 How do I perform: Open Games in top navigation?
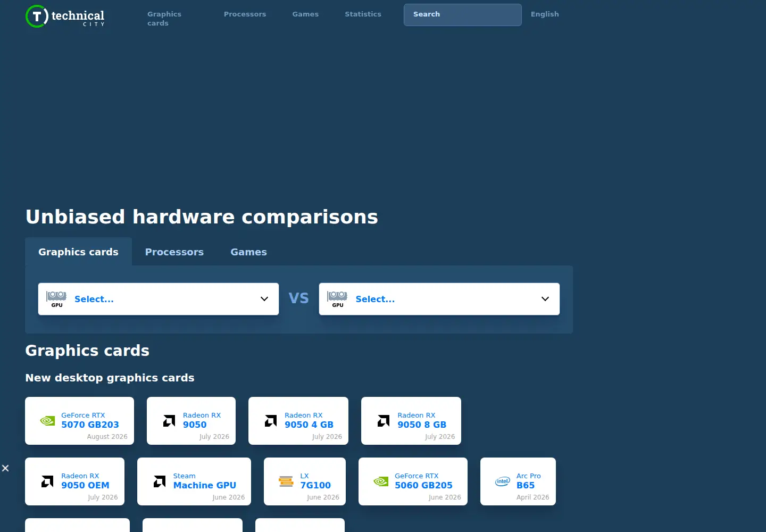click(x=305, y=14)
